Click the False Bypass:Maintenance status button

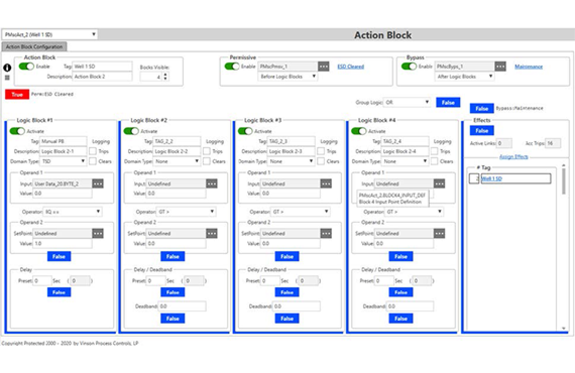[x=482, y=108]
